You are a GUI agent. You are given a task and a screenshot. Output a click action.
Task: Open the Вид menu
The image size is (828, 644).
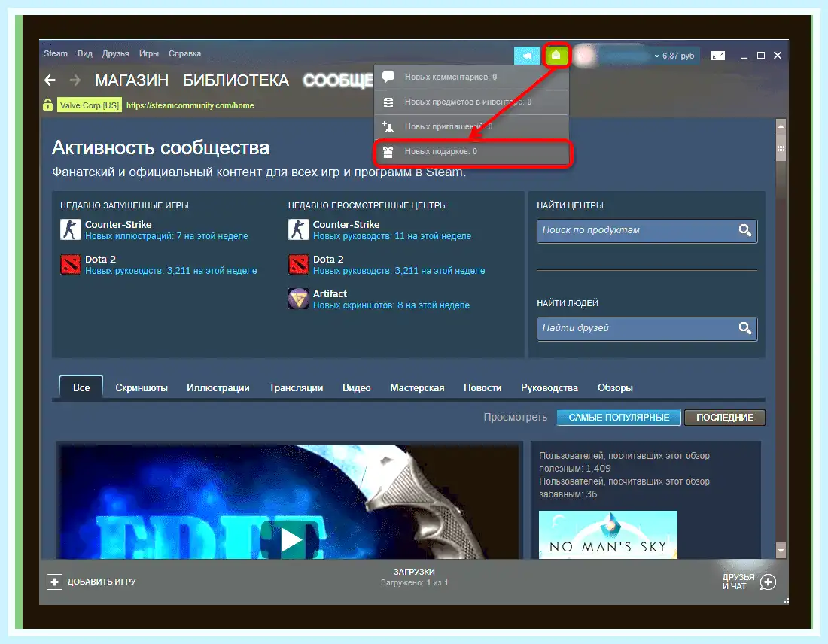[x=84, y=53]
